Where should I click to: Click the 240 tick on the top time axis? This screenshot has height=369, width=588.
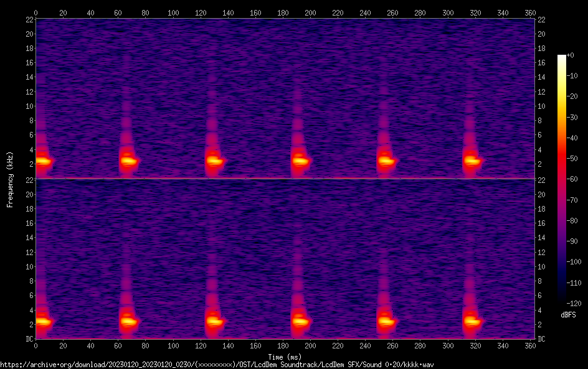coord(366,12)
